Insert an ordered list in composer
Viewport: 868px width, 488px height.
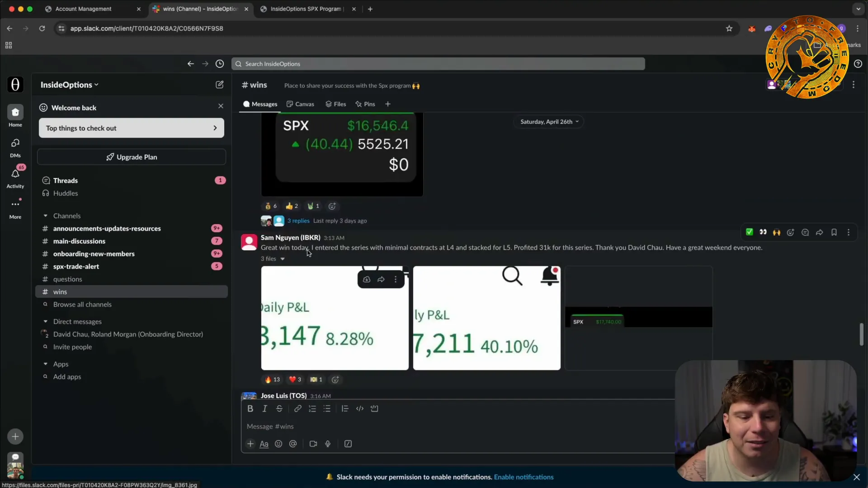pos(312,408)
